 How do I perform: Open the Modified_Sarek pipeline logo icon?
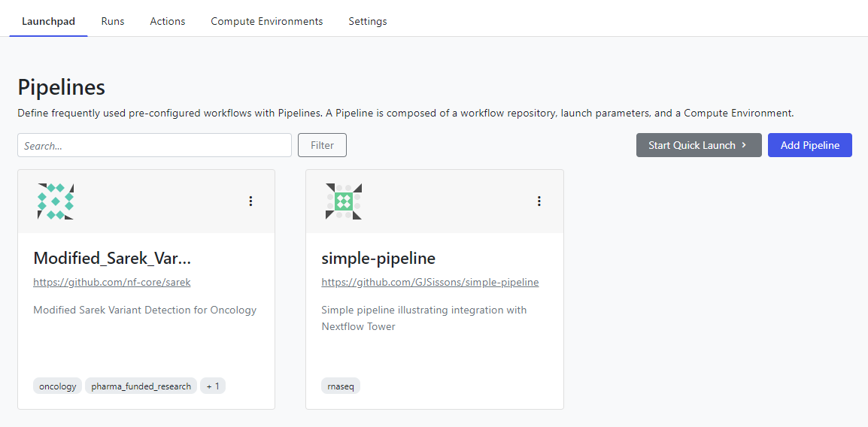tap(56, 201)
